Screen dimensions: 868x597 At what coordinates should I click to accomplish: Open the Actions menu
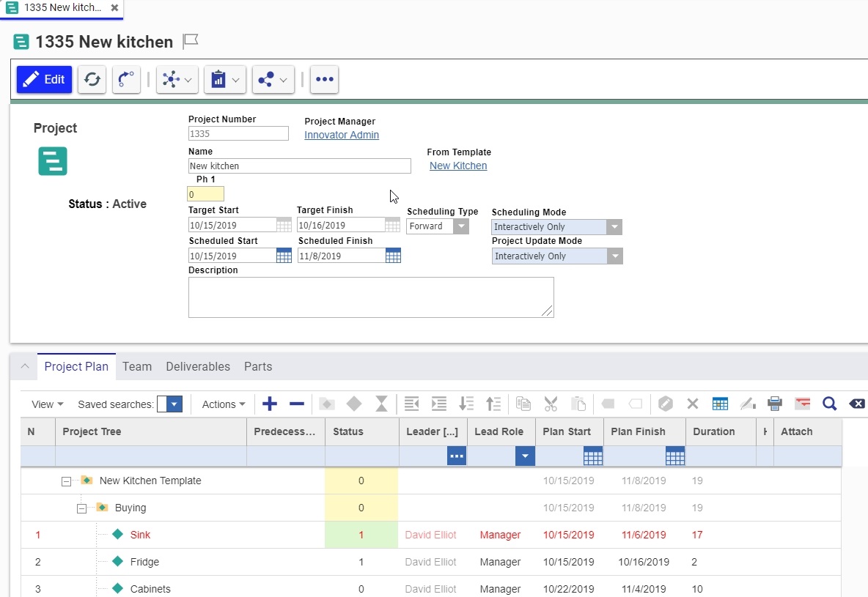point(224,404)
